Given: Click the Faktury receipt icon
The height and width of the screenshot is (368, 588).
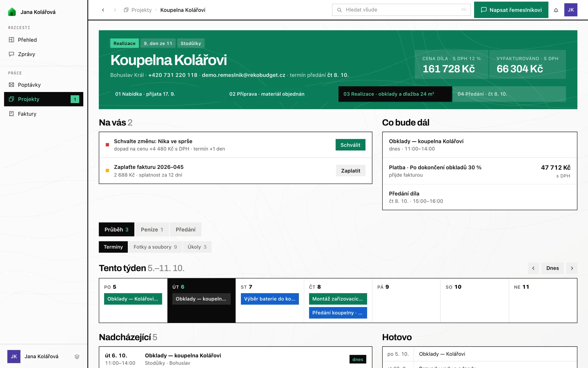Looking at the screenshot, I should (x=11, y=114).
